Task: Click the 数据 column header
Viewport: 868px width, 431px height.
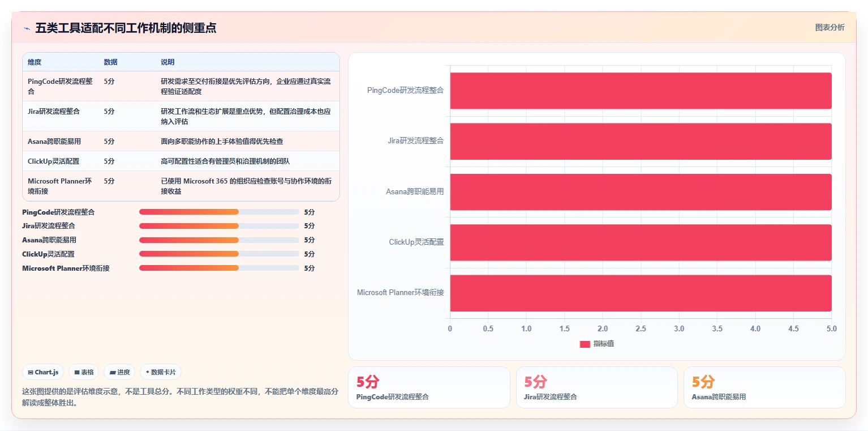Action: tap(111, 62)
